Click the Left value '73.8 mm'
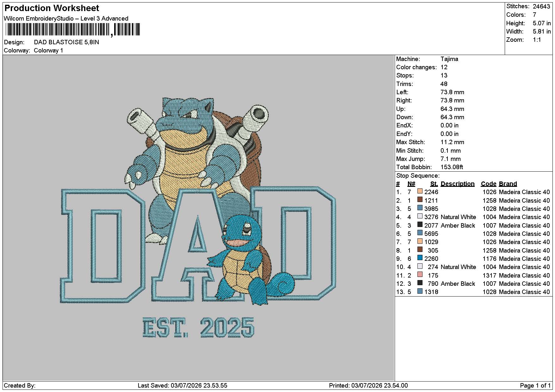 [x=452, y=92]
